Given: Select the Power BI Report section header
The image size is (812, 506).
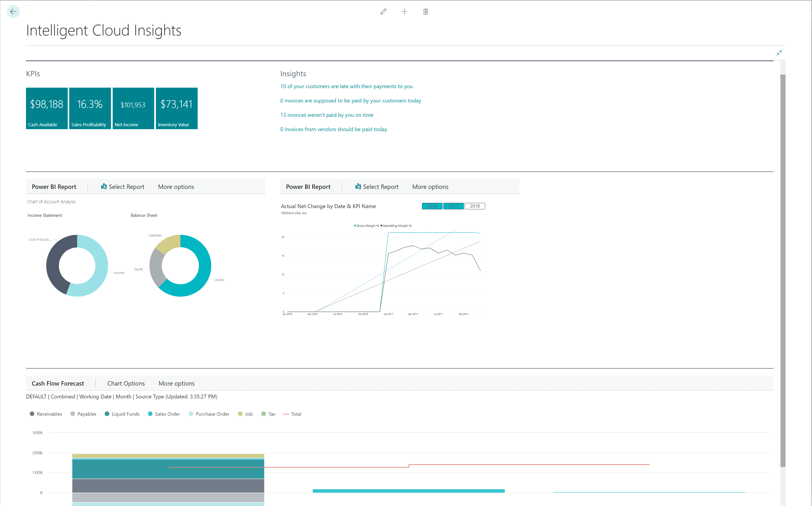Looking at the screenshot, I should tap(54, 186).
